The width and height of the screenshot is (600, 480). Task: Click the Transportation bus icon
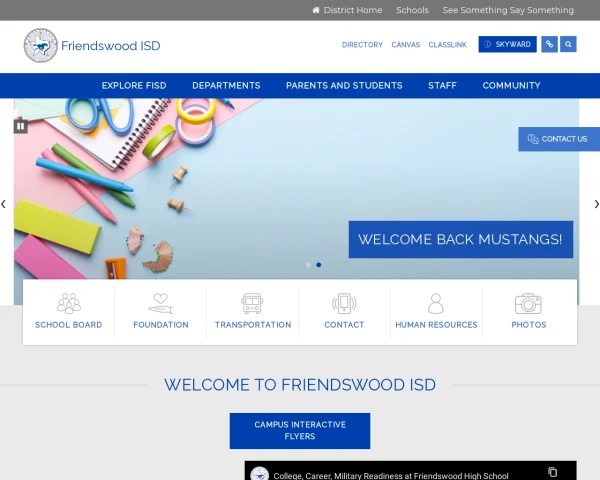coord(252,303)
